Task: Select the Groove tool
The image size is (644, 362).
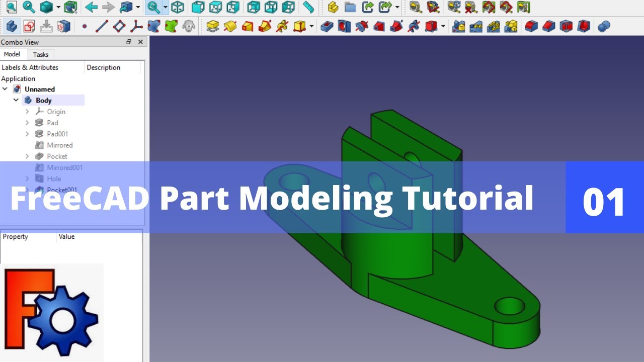Action: pos(361,26)
